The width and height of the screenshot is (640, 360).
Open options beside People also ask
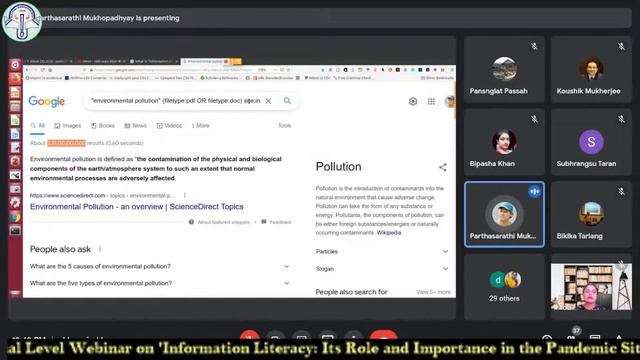click(x=100, y=249)
